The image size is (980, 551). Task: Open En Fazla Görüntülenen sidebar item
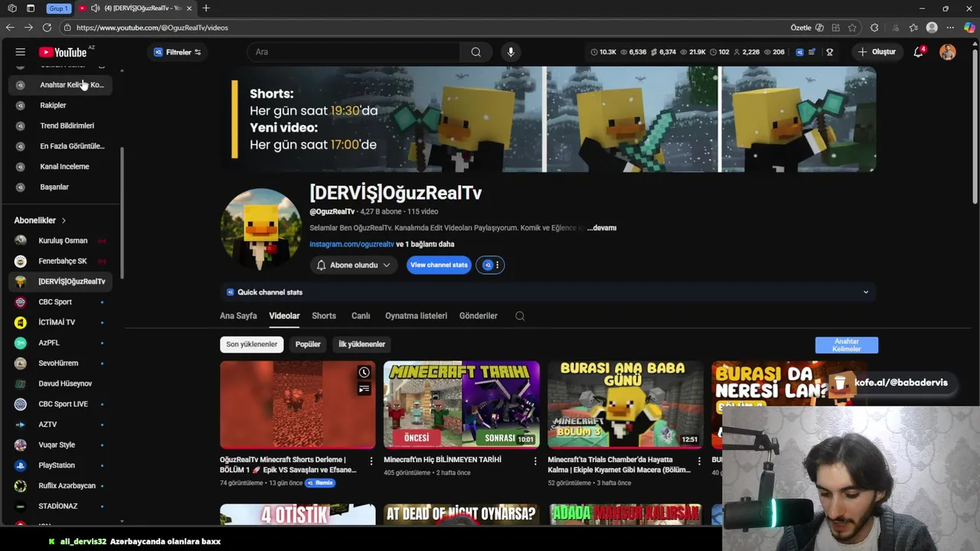coord(60,146)
